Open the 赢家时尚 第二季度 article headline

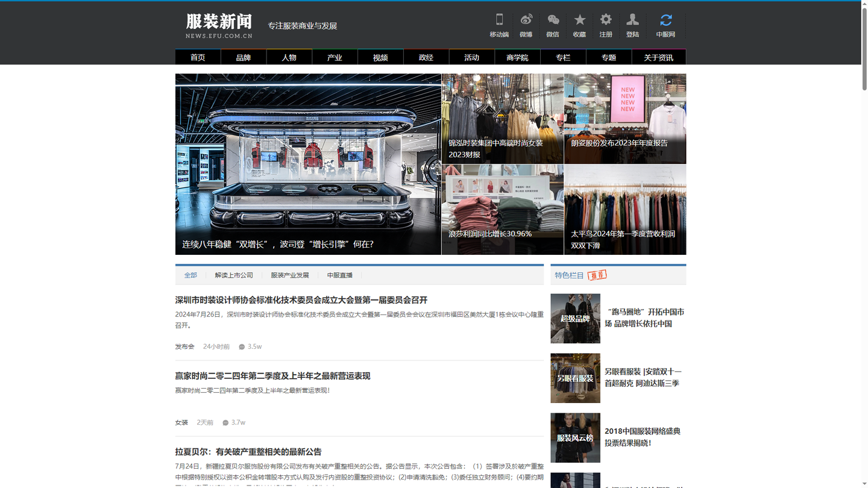tap(272, 376)
